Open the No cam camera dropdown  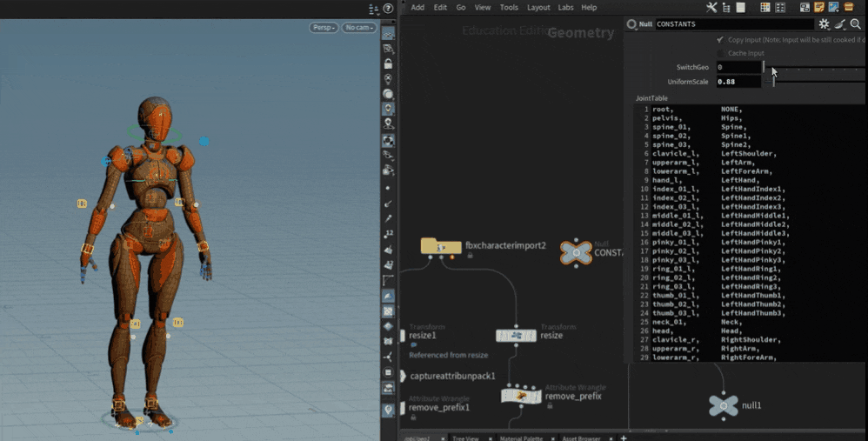click(x=359, y=28)
